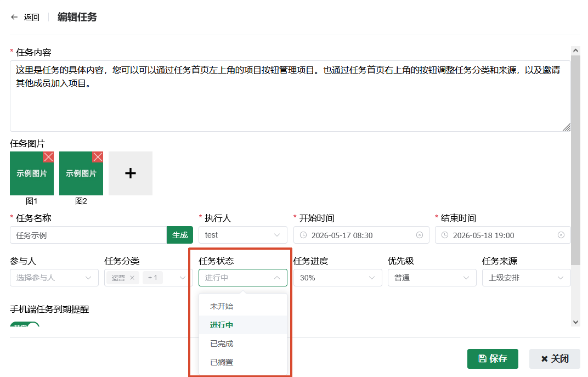Click the 生成 button
This screenshot has height=377, width=588.
coord(180,235)
